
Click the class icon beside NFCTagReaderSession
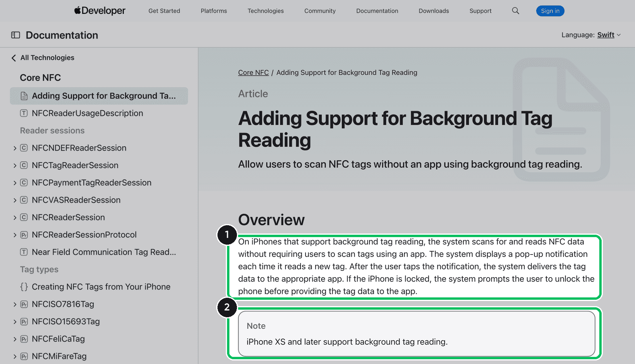(x=24, y=165)
